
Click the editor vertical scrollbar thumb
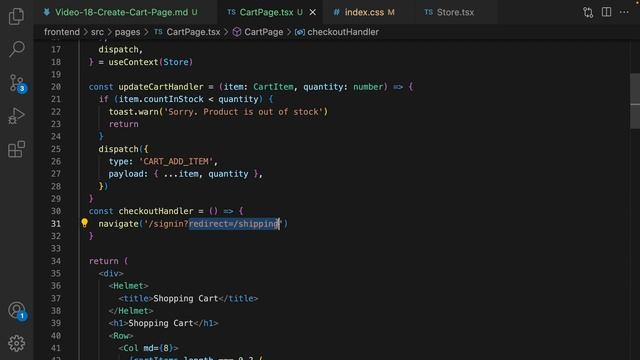coord(635,101)
